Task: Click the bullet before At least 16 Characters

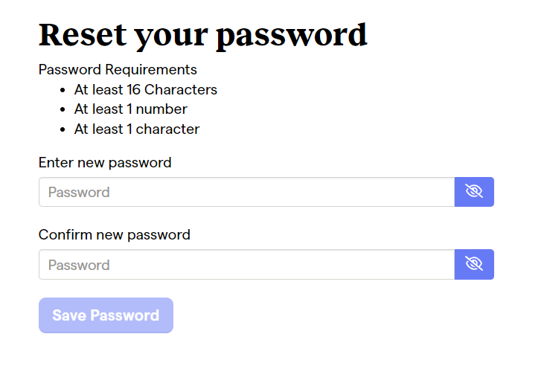Action: coord(63,90)
